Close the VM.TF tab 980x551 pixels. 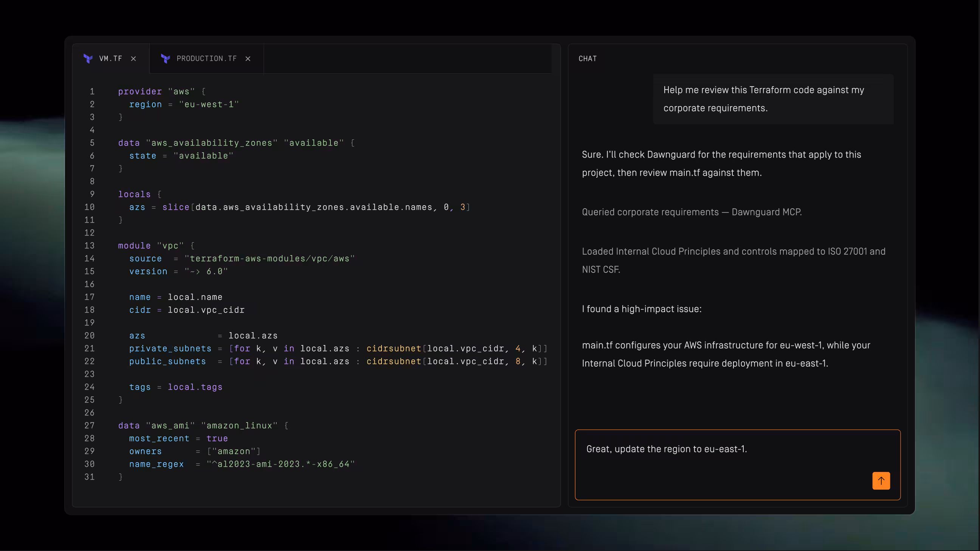click(133, 59)
